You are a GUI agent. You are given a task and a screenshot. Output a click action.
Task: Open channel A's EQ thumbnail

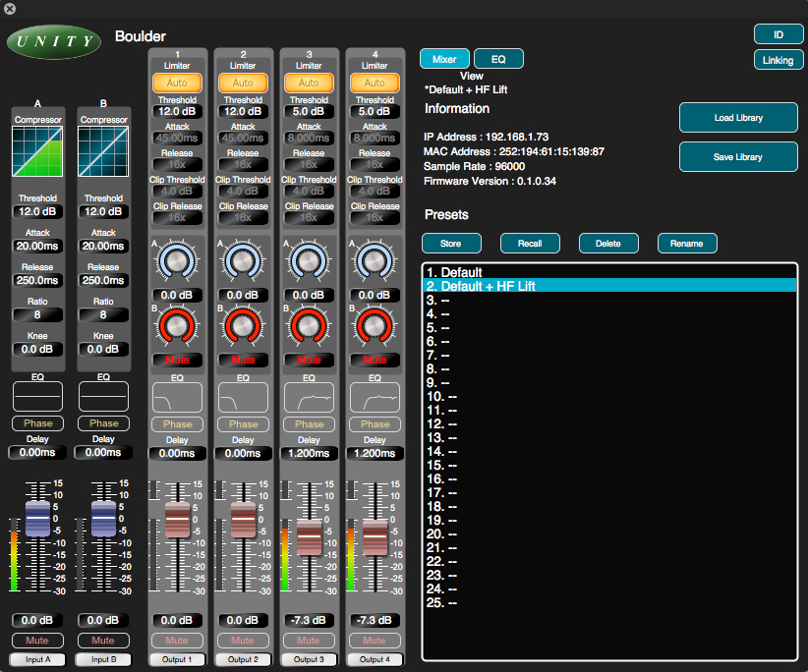pos(37,396)
